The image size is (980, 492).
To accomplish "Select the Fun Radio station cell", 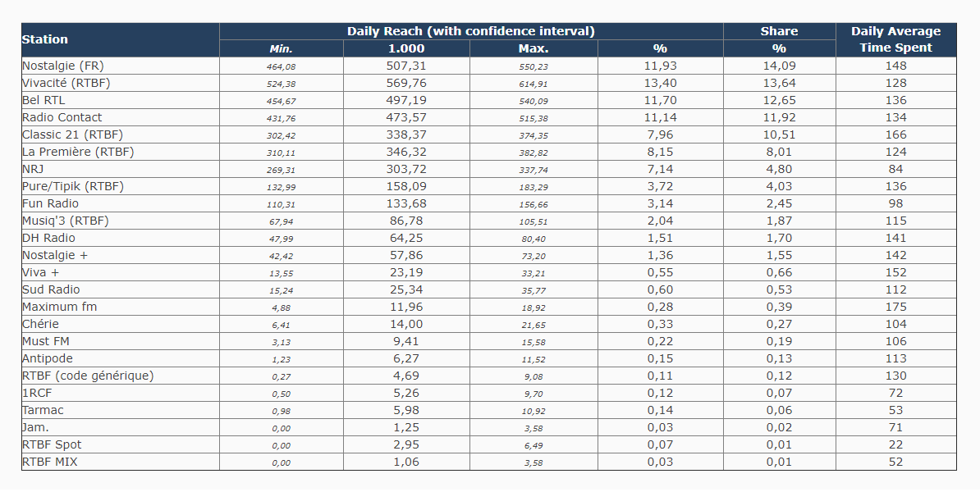I will click(x=51, y=203).
